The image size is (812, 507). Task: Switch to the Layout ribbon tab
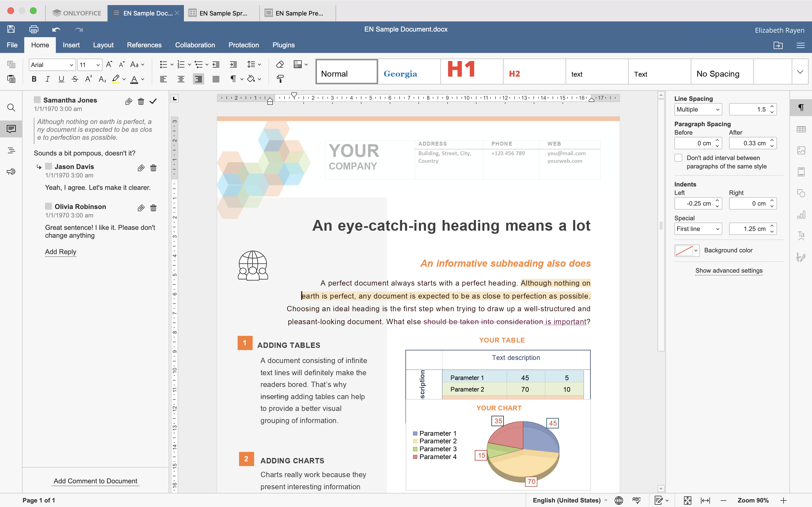[102, 45]
